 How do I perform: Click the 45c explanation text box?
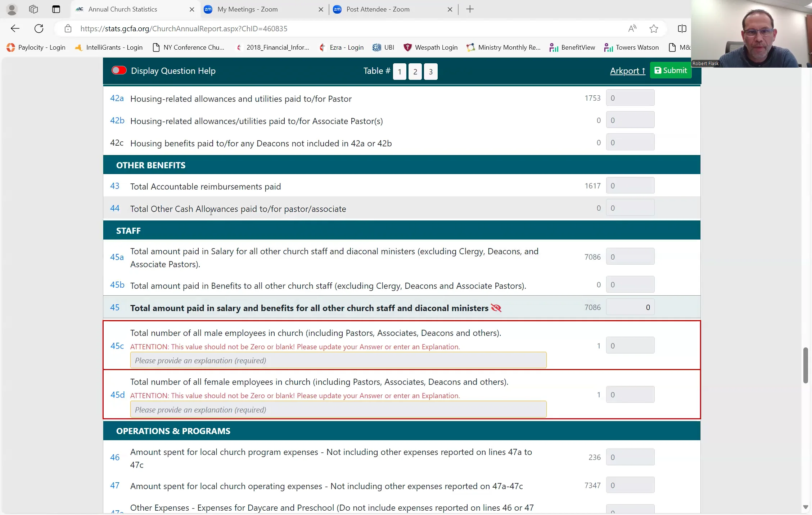point(338,360)
